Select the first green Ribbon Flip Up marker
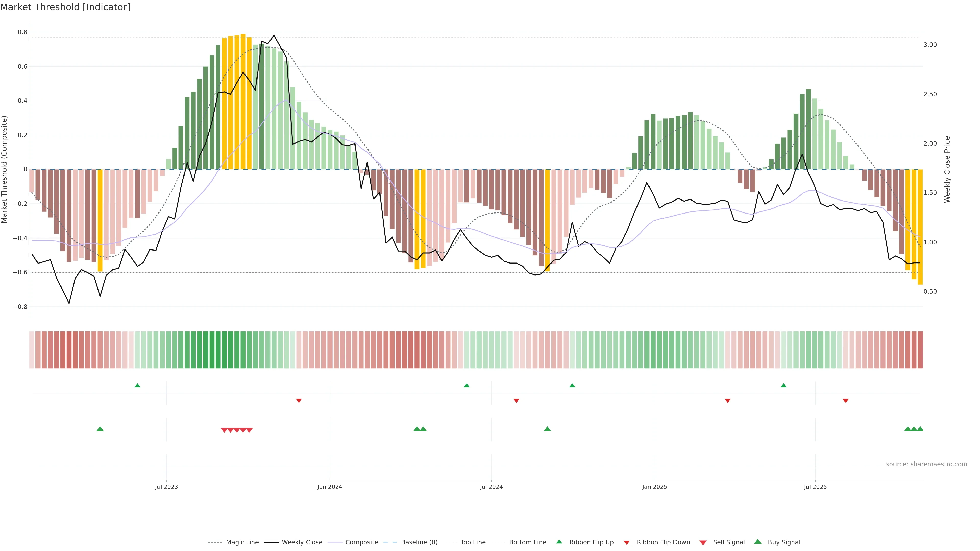Viewport: 980px width, 551px height. coord(137,386)
